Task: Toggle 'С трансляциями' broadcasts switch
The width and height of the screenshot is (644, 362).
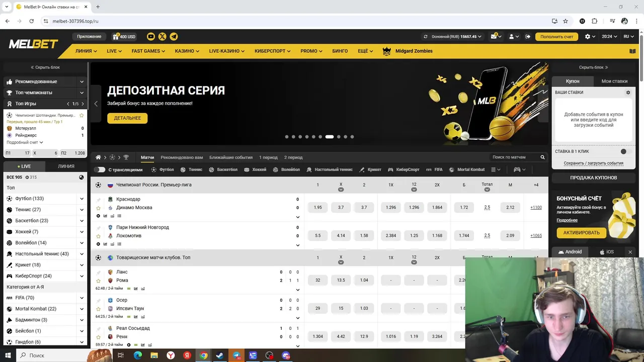Action: click(100, 170)
